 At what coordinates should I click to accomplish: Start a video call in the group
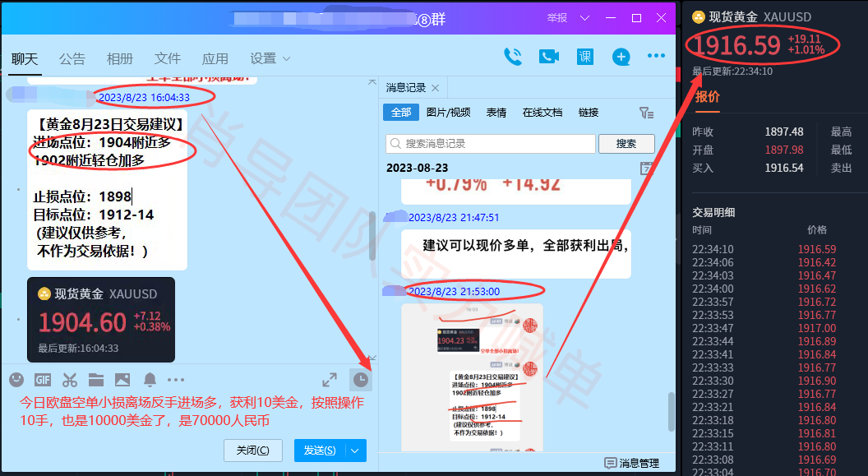click(x=548, y=57)
